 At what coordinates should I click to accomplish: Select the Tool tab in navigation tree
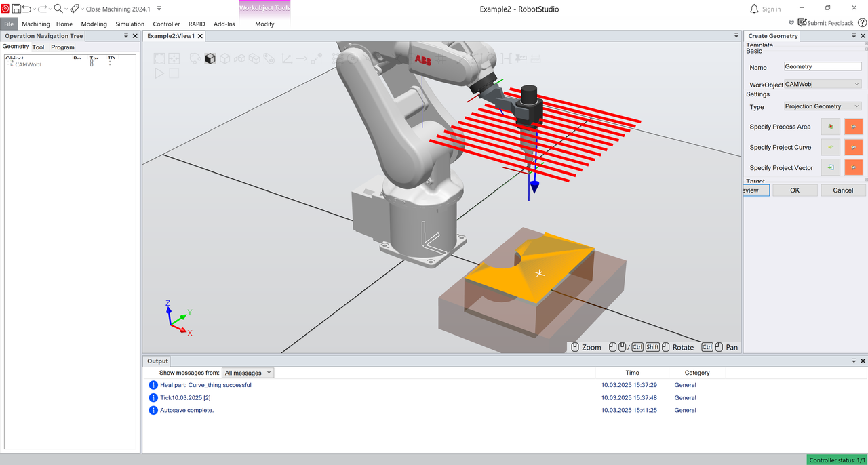[38, 47]
